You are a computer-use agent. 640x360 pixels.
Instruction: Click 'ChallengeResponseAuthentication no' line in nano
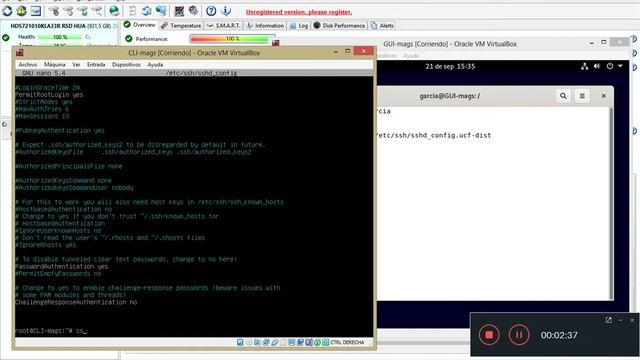76,302
